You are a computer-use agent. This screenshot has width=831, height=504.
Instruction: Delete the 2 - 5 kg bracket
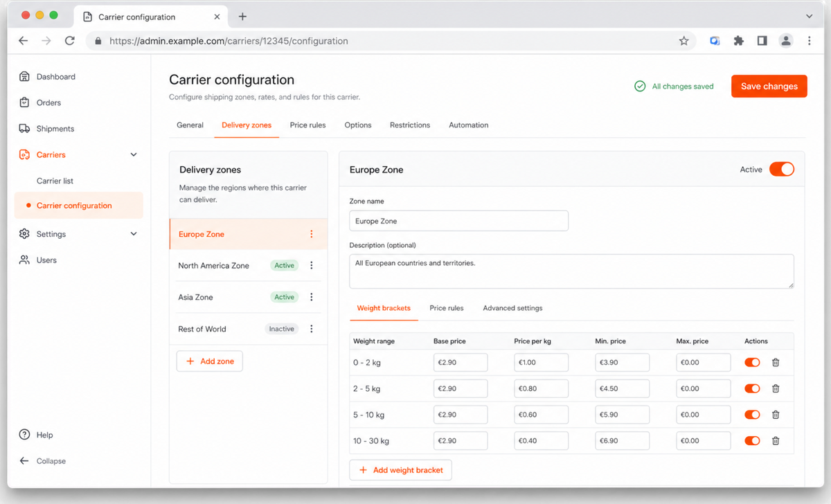click(x=776, y=389)
